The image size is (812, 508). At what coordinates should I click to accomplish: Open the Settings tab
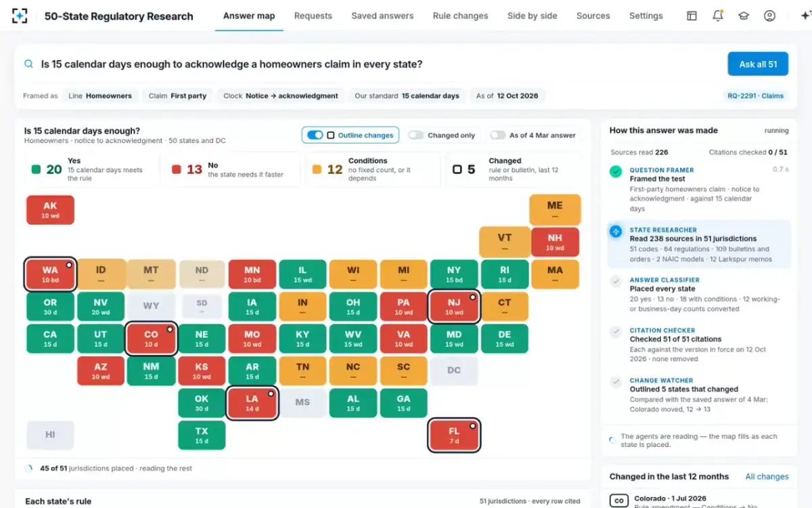pos(646,16)
